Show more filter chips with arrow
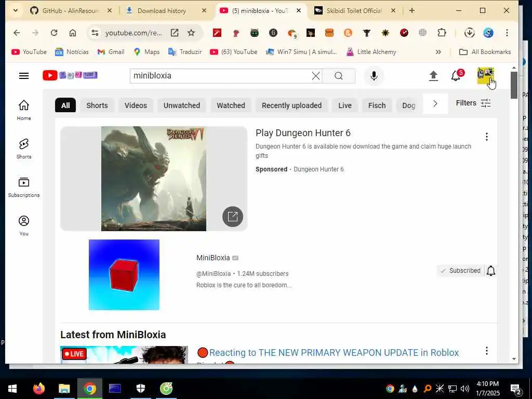 click(x=435, y=103)
